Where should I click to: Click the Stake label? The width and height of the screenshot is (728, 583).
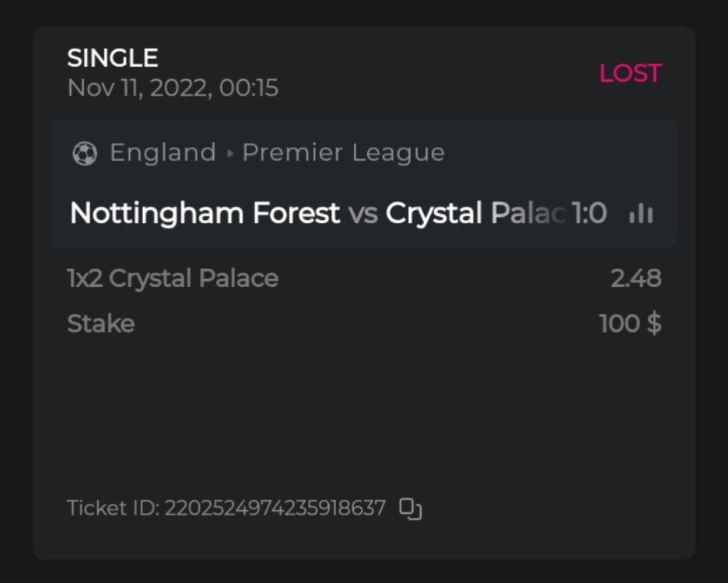101,323
